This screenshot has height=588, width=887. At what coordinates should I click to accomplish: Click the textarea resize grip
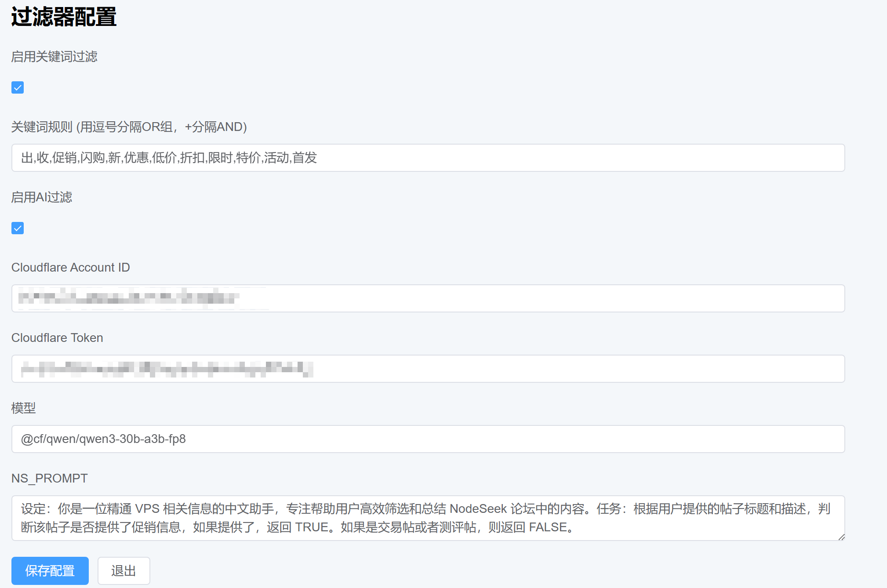point(840,537)
